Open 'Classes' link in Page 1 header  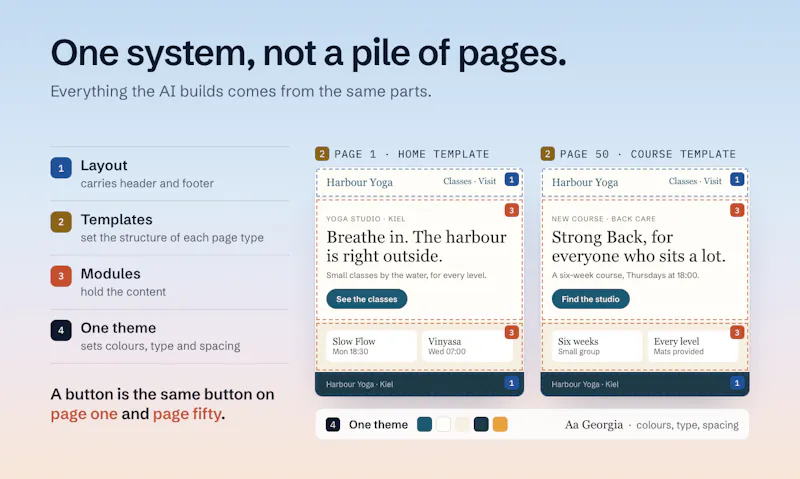pos(457,181)
